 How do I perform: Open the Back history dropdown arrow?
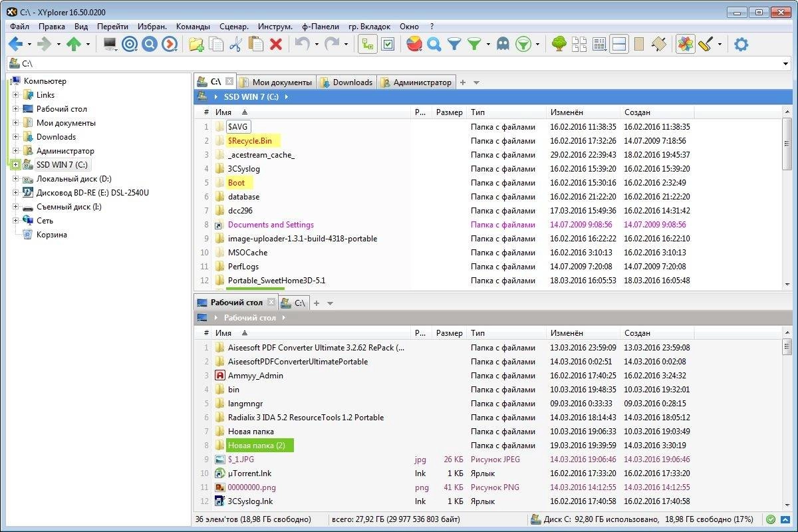pos(29,45)
